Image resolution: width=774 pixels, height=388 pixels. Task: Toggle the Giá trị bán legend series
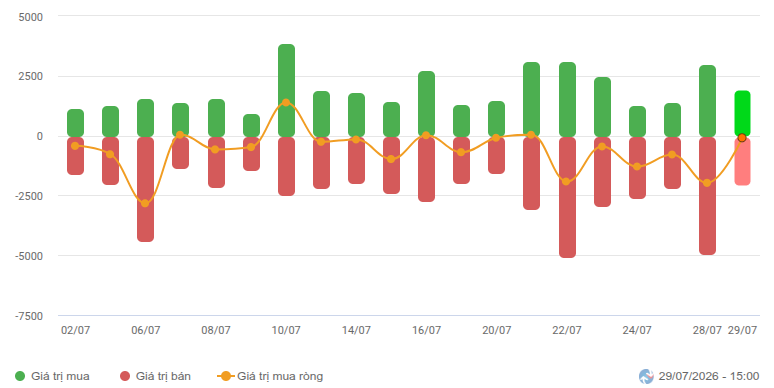pos(155,376)
